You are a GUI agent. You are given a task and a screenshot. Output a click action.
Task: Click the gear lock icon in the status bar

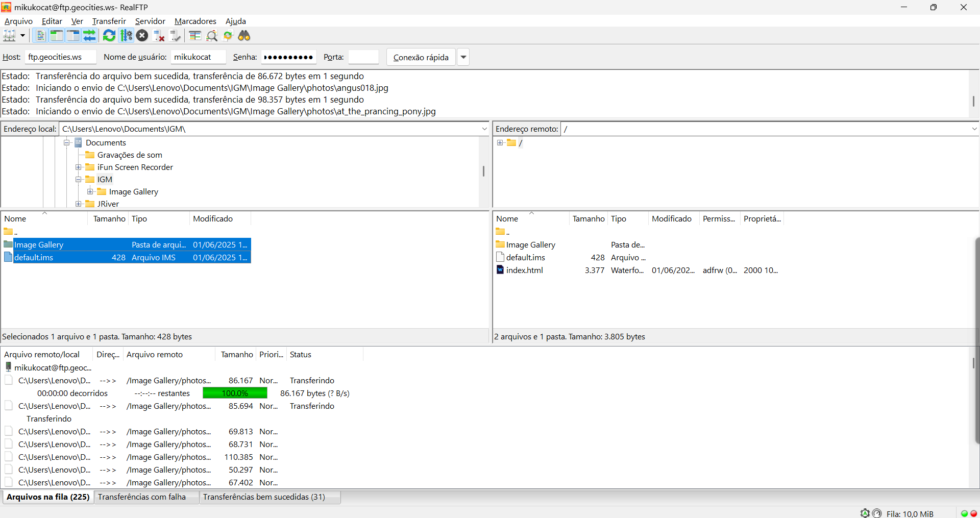click(x=865, y=513)
